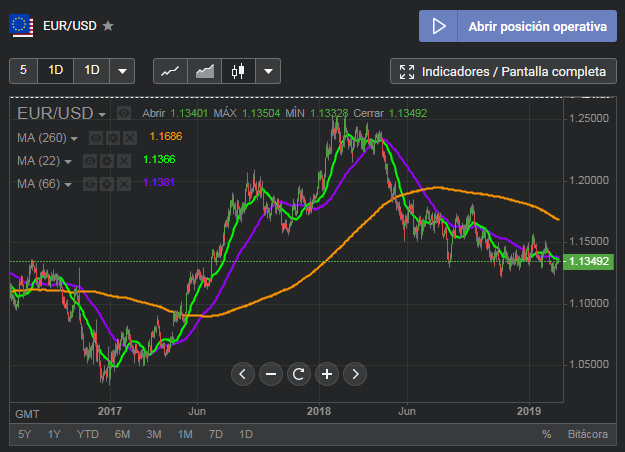Viewport: 625px width, 452px height.
Task: Select the YTD time range
Action: point(88,434)
